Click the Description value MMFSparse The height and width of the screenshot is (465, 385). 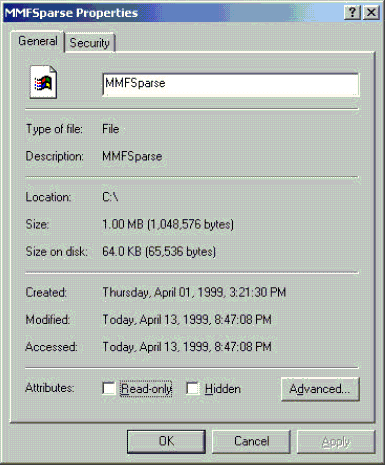click(x=132, y=156)
